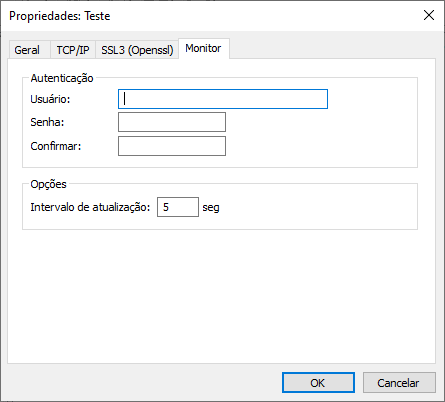This screenshot has width=445, height=402.
Task: Select the SSL3 (Openssl) tab
Action: tap(137, 50)
